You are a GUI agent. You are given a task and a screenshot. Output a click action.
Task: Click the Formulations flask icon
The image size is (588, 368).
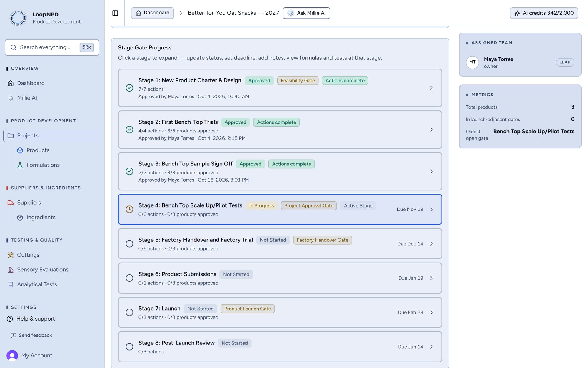[20, 165]
